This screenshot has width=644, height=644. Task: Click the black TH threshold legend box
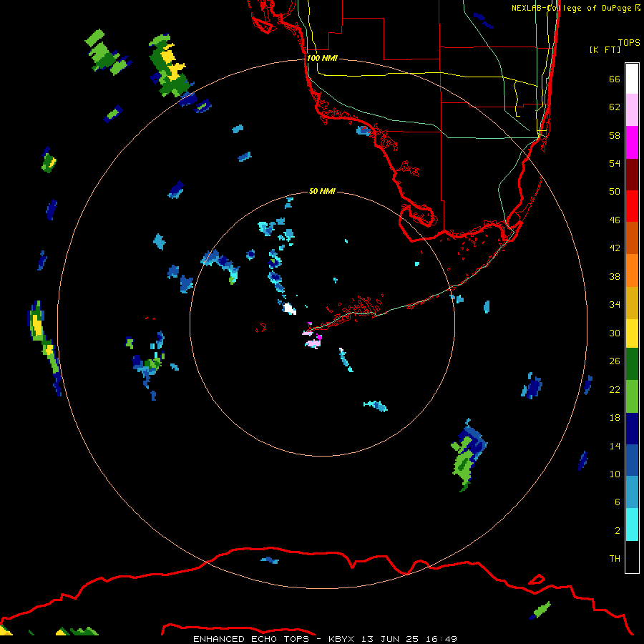click(632, 557)
